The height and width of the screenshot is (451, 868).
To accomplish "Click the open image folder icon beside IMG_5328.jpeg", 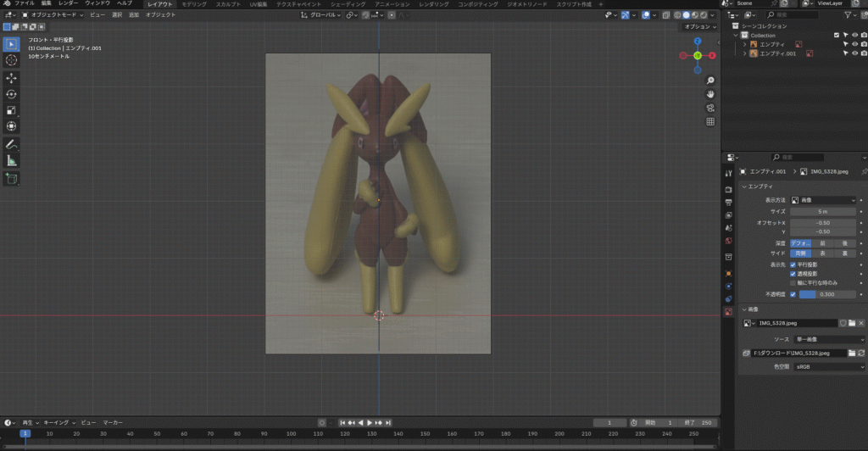I will click(x=852, y=323).
